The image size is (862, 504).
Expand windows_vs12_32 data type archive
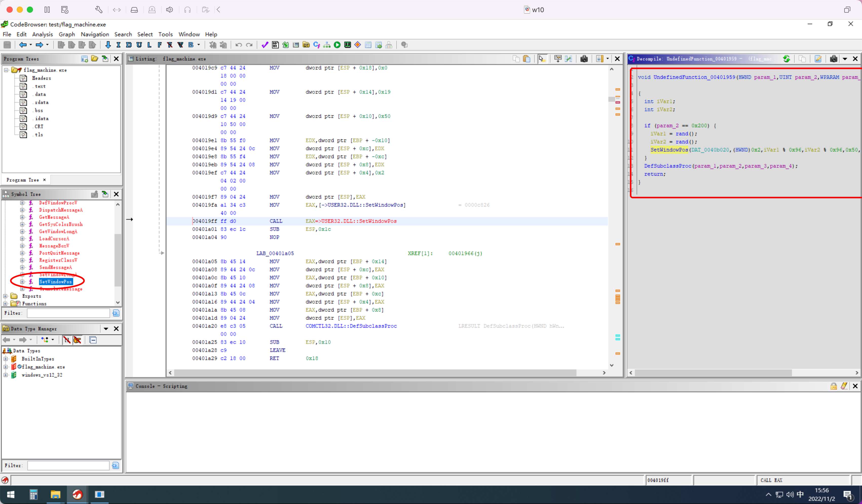(x=6, y=375)
